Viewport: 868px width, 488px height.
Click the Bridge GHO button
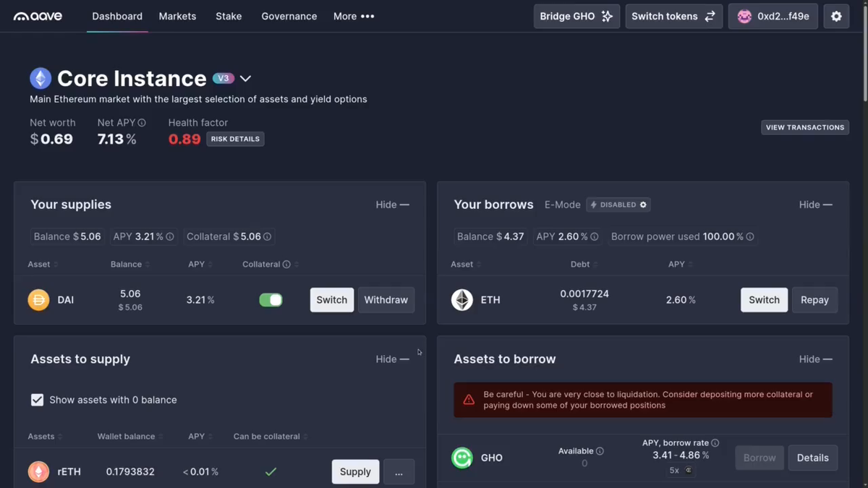click(x=576, y=17)
